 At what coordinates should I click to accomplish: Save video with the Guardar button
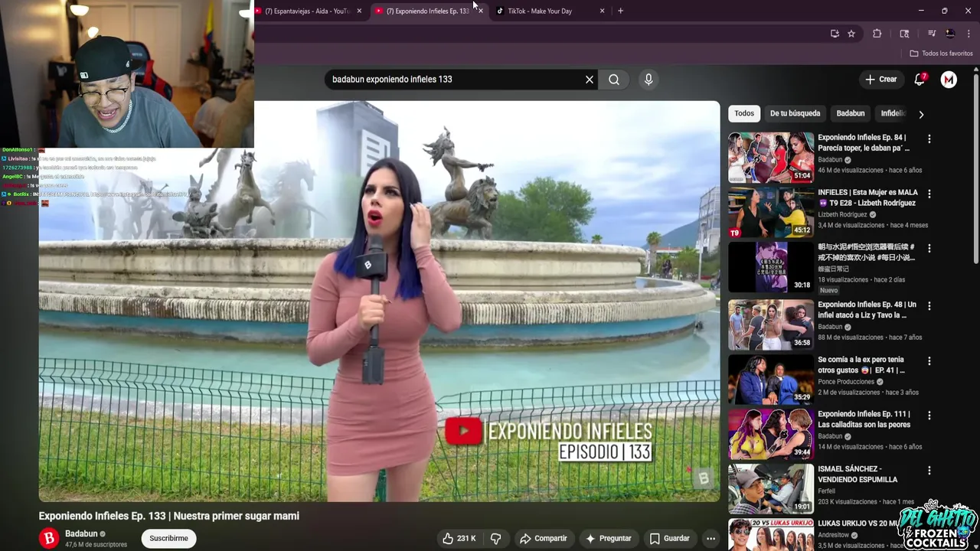(669, 539)
